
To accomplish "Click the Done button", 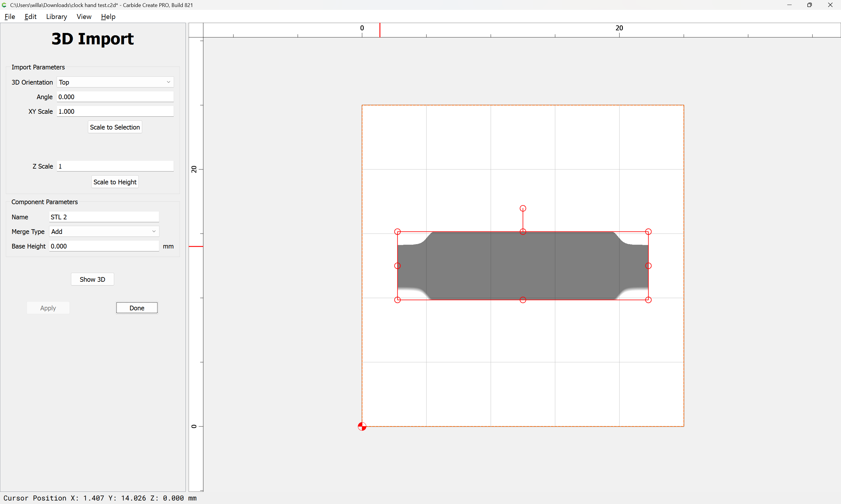I will [137, 308].
